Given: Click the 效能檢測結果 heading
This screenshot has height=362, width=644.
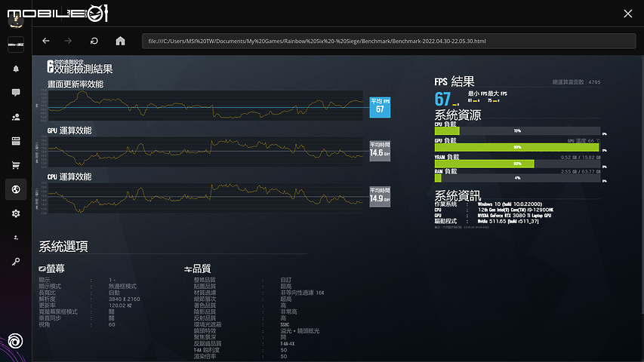Looking at the screenshot, I should point(83,69).
